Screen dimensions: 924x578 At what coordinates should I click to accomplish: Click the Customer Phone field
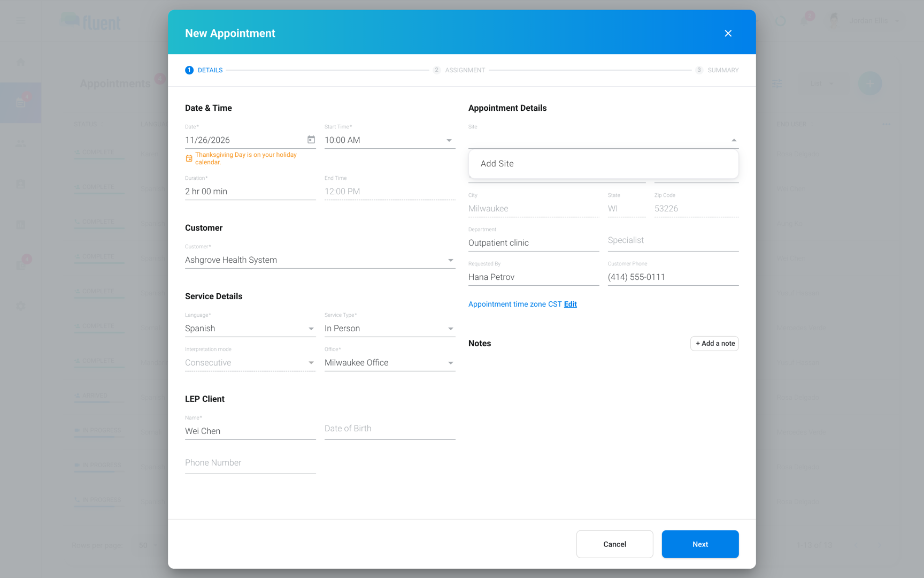[673, 277]
